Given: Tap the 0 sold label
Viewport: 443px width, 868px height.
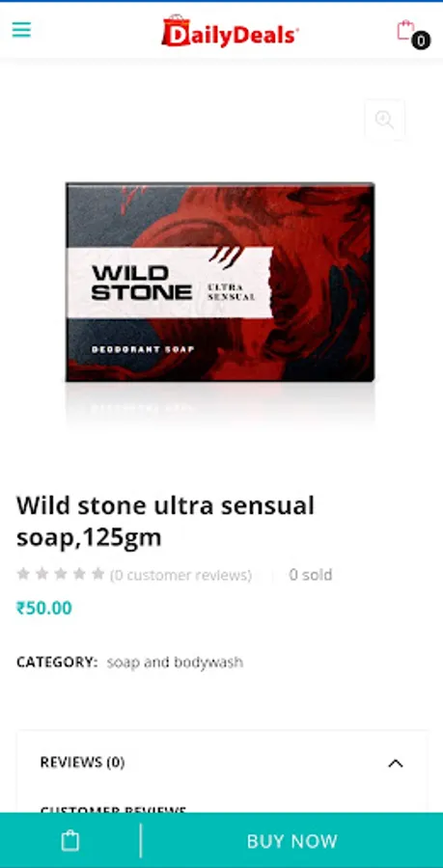Looking at the screenshot, I should click(310, 575).
